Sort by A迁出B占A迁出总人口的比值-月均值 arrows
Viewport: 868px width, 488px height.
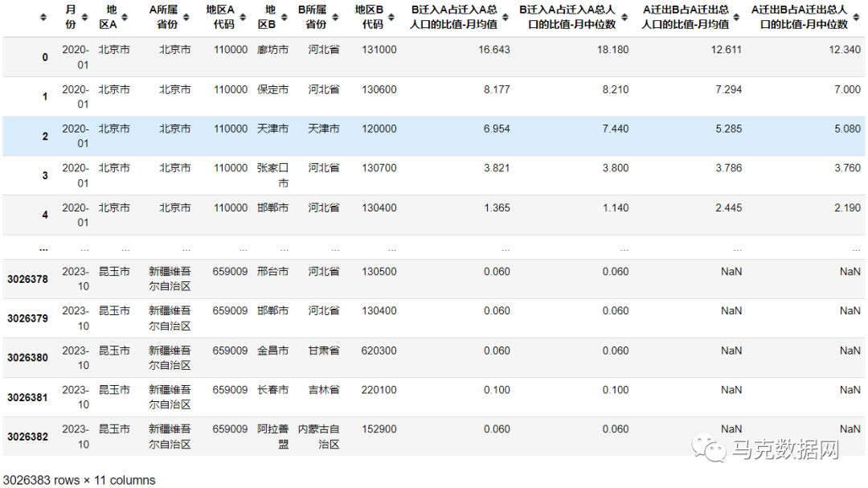736,17
